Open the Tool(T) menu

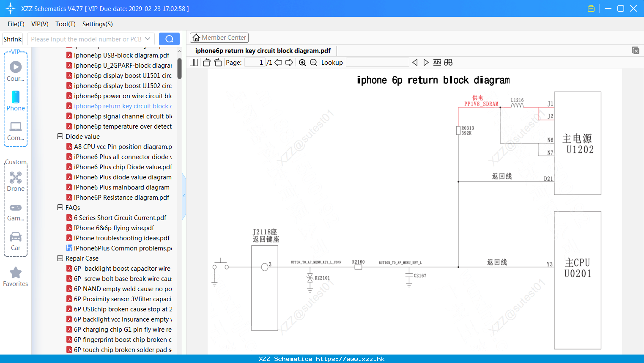click(x=66, y=24)
